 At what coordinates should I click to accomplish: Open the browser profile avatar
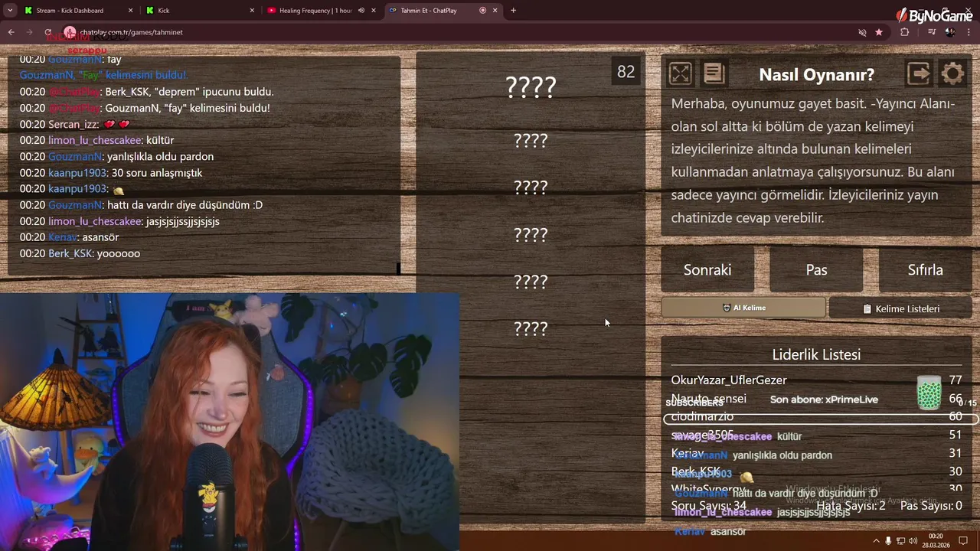click(x=950, y=32)
